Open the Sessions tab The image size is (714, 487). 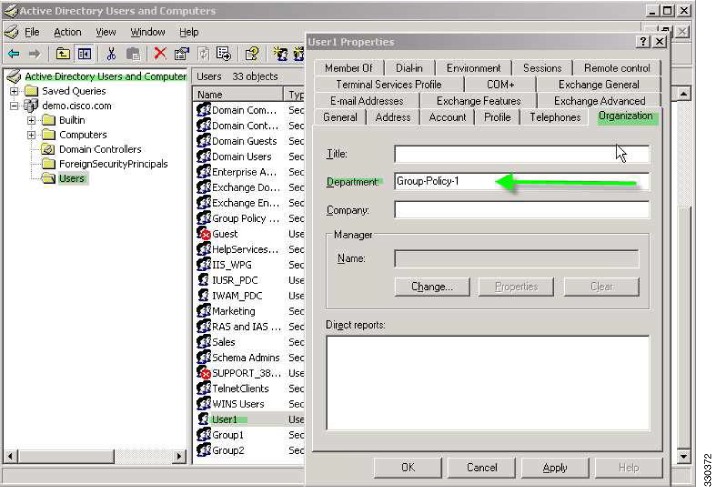tap(542, 68)
